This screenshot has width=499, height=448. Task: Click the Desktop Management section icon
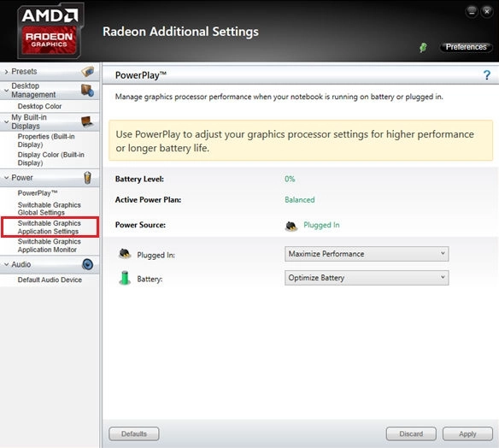[87, 90]
